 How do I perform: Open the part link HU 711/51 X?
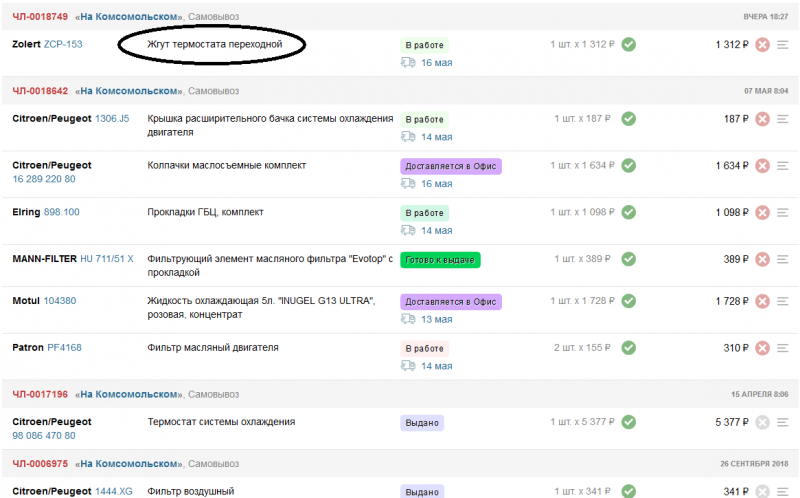coord(106,259)
